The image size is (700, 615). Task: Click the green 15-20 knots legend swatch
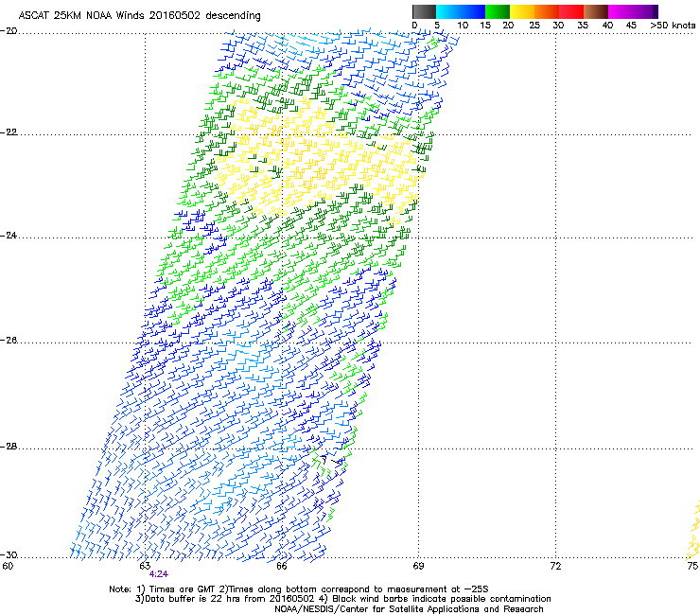(498, 11)
